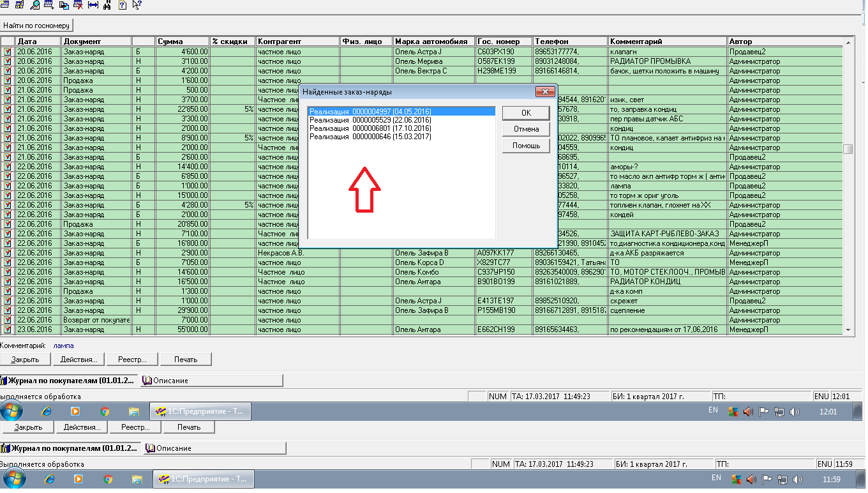Viewport: 868px width, 493px height.
Task: Click the Гос. номер column header
Action: coord(503,42)
